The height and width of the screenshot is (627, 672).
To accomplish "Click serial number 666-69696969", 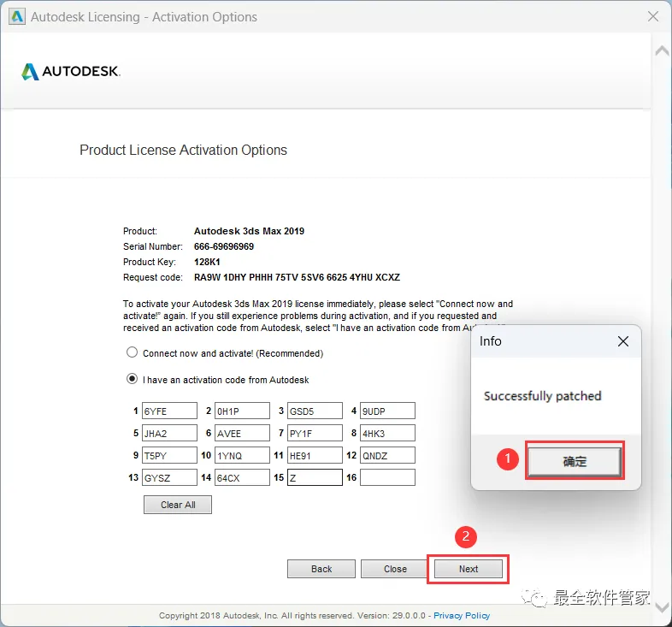I will 224,246.
